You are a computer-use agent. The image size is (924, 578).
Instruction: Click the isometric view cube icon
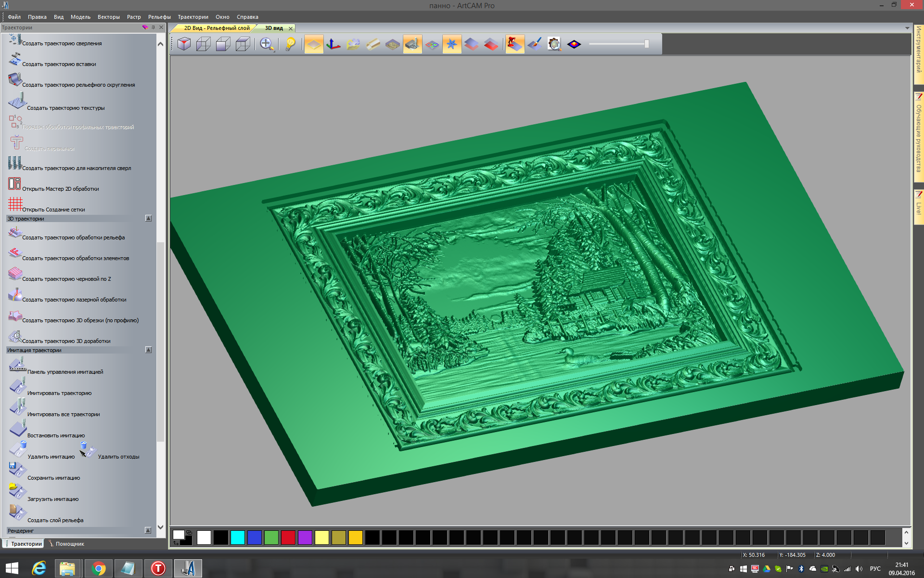(184, 44)
